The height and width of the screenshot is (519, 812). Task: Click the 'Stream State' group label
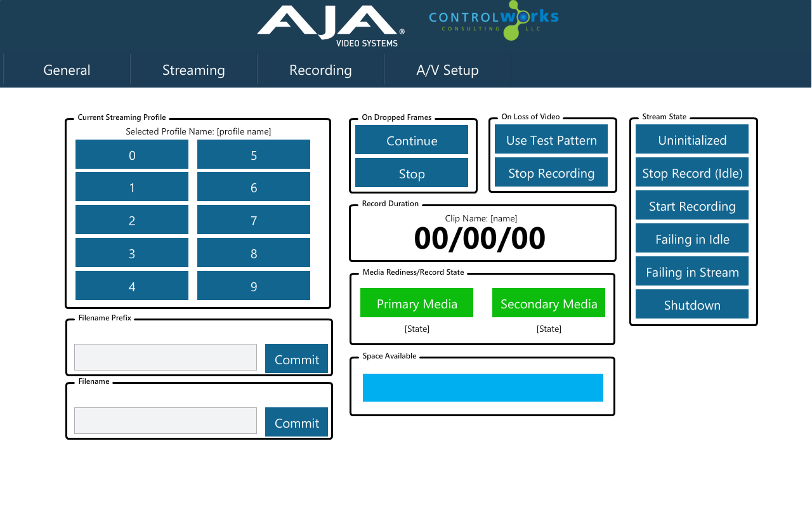pos(664,117)
